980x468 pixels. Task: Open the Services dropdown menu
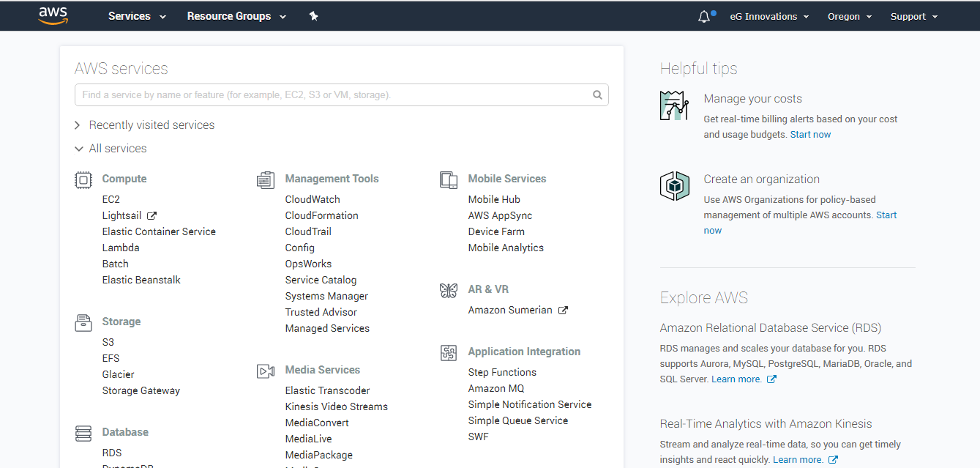click(137, 16)
